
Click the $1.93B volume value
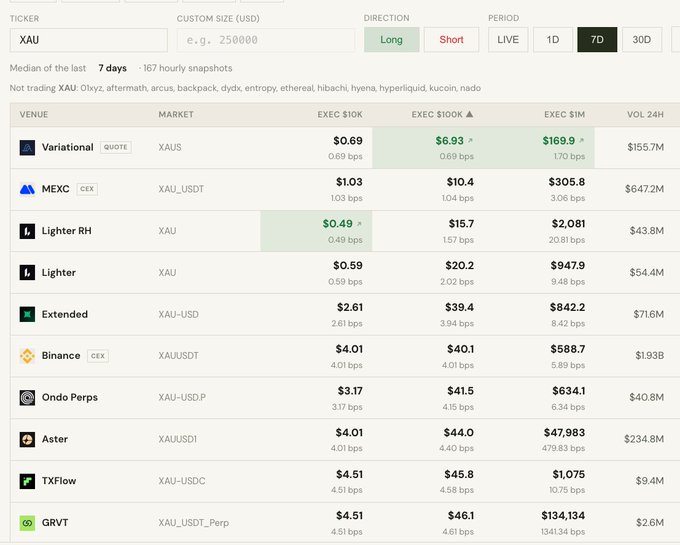(x=650, y=356)
